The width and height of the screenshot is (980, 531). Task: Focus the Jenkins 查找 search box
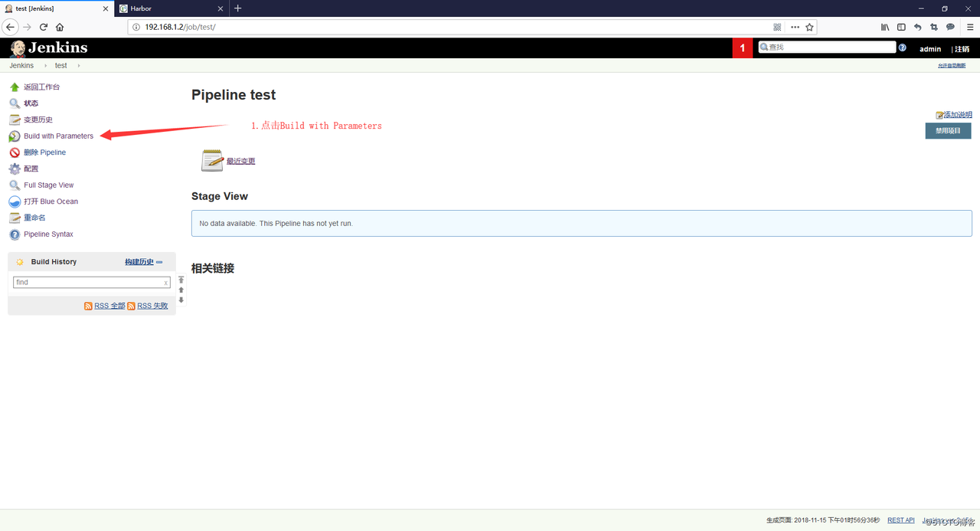[827, 47]
